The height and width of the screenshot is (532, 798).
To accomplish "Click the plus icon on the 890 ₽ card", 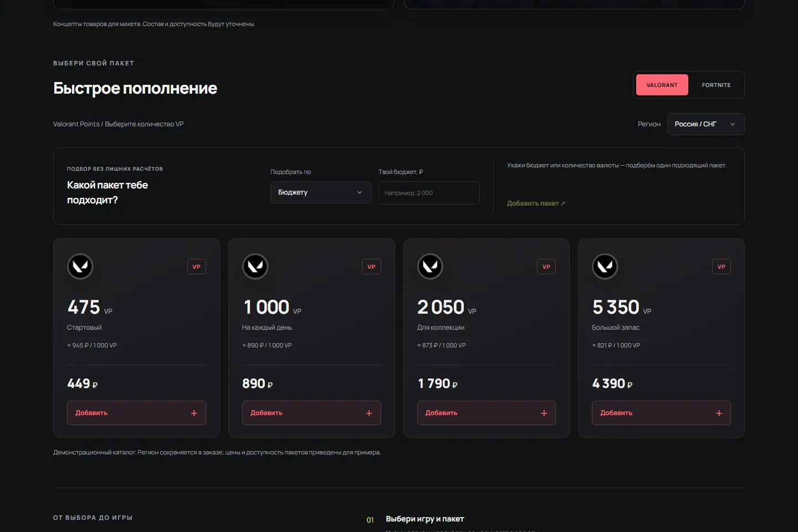I will 369,413.
